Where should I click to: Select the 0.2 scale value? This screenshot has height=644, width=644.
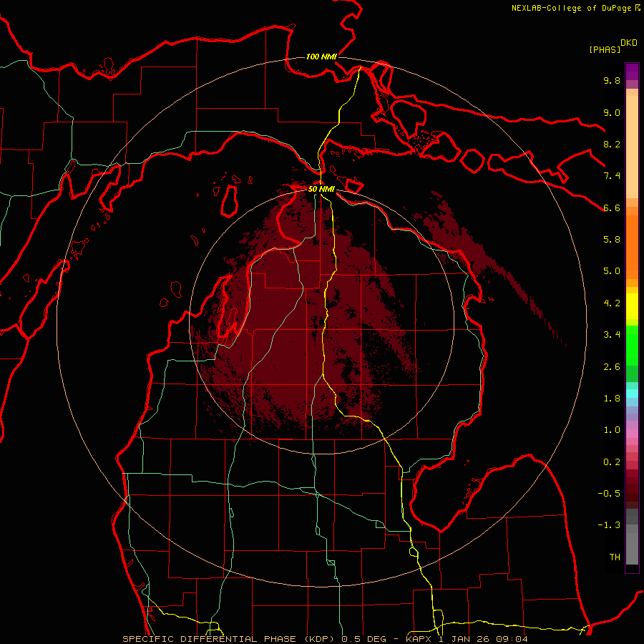click(x=612, y=462)
